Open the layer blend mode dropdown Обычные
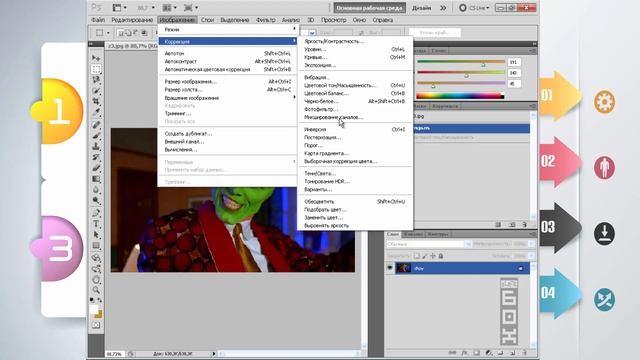This screenshot has height=360, width=640. [429, 244]
